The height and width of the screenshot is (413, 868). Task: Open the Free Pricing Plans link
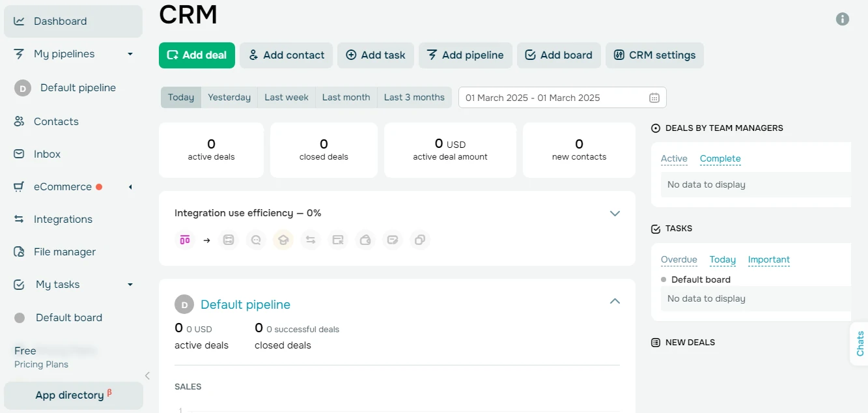point(42,357)
